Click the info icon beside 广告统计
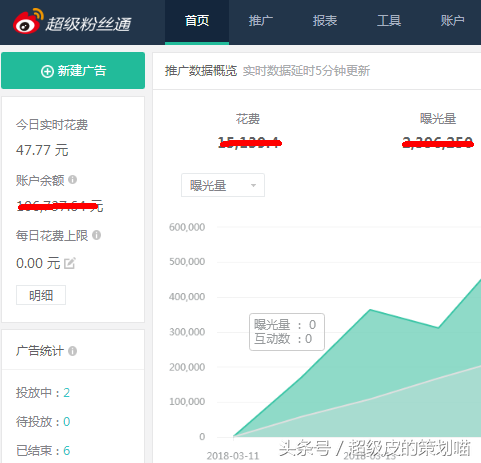481x463 pixels. click(x=73, y=351)
